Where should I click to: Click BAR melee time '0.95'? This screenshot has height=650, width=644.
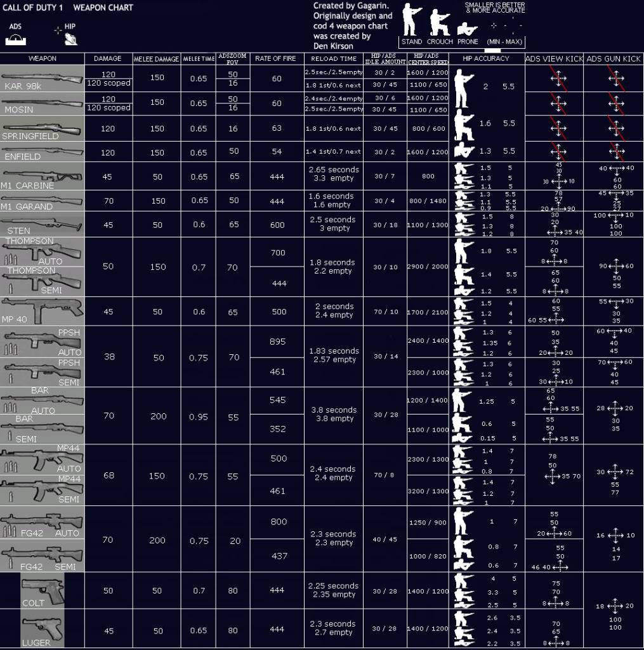pos(199,416)
